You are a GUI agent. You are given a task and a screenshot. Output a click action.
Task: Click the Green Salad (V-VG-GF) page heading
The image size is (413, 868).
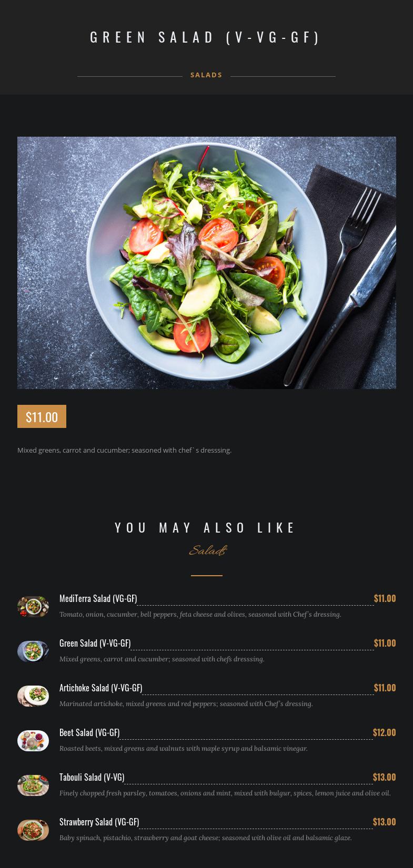(x=205, y=37)
